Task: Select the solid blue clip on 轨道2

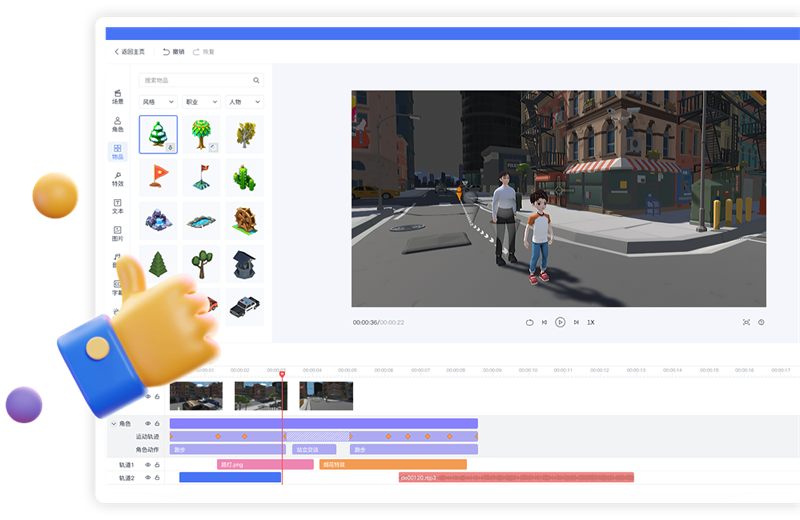Action: point(230,477)
